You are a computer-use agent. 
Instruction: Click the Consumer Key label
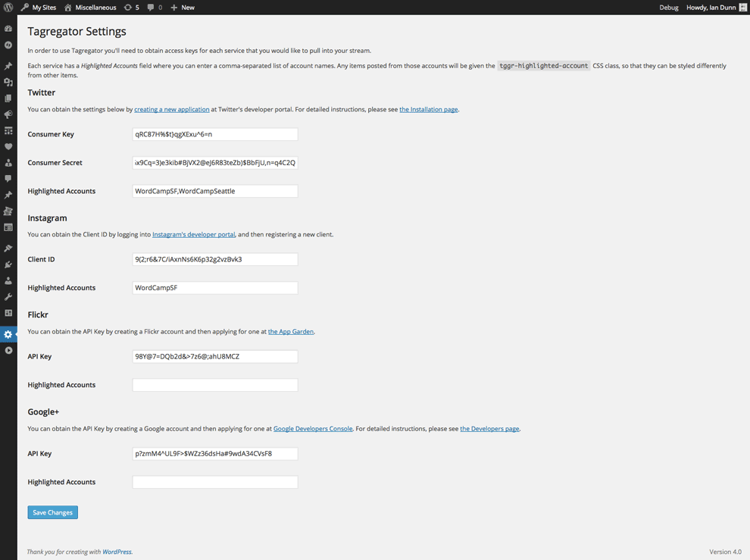click(51, 134)
